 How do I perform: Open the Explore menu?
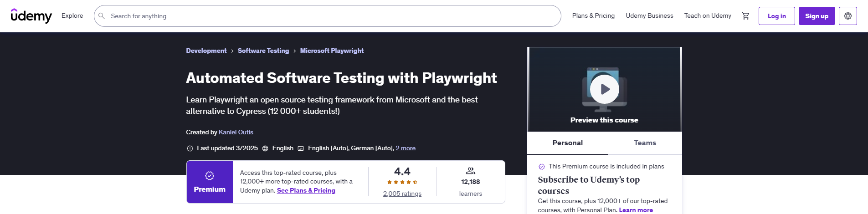click(72, 15)
